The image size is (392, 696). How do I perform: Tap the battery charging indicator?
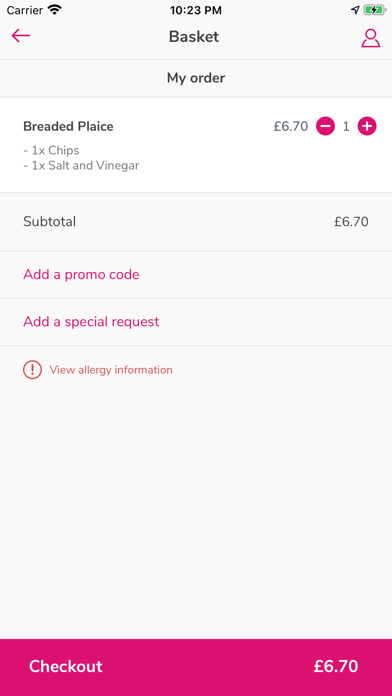(x=375, y=10)
